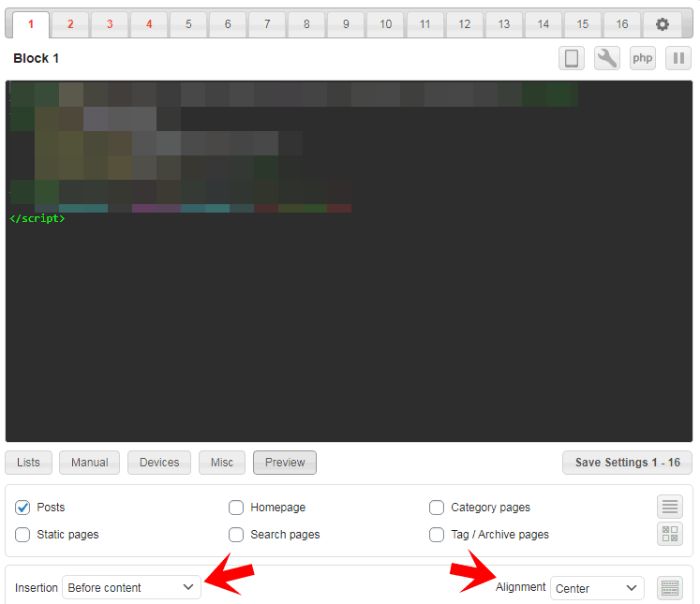Expand the Alignment dropdown
This screenshot has width=700, height=604.
point(596,588)
